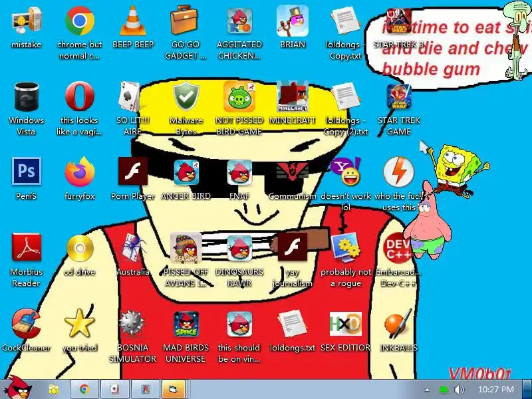Open PISSED OFF AVIANS Seasons icon
Image resolution: width=532 pixels, height=399 pixels.
186,248
